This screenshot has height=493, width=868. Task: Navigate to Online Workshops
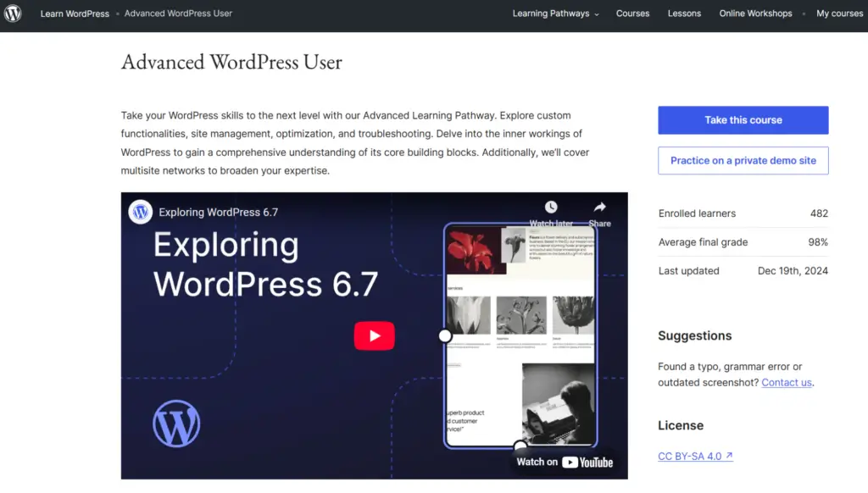pyautogui.click(x=755, y=14)
